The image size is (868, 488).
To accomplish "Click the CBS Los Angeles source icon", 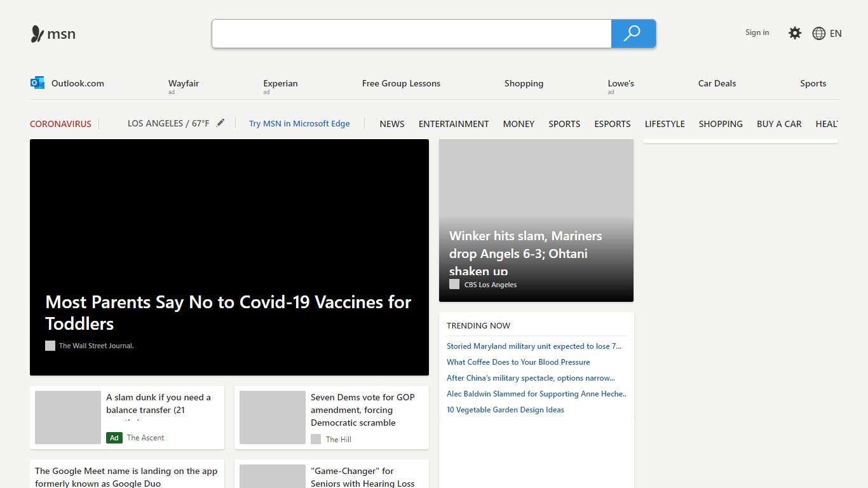I will click(454, 284).
